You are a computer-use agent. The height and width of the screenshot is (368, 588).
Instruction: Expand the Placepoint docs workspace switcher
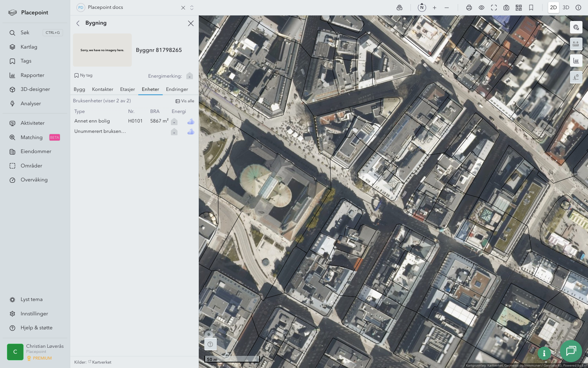pos(192,8)
